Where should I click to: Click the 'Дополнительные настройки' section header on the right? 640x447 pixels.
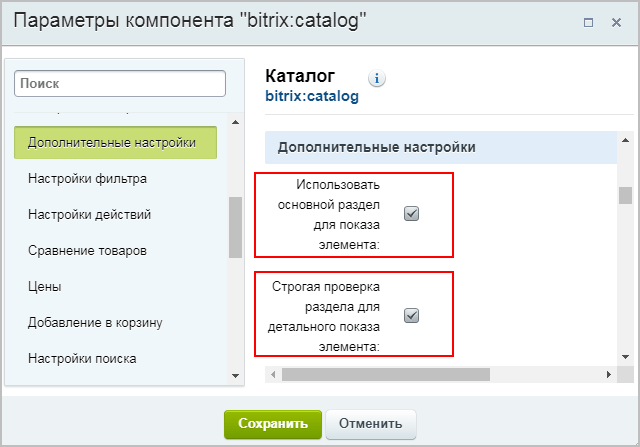point(441,147)
